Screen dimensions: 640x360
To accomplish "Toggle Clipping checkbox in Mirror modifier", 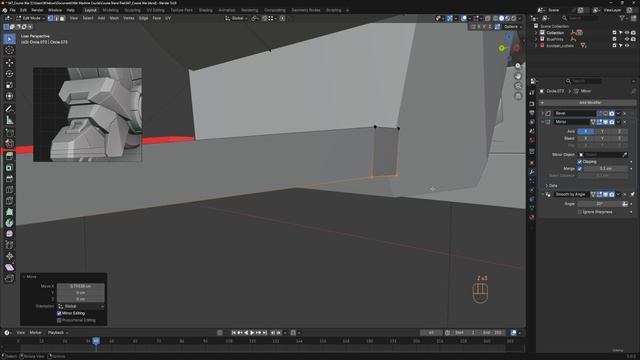I will tap(580, 162).
